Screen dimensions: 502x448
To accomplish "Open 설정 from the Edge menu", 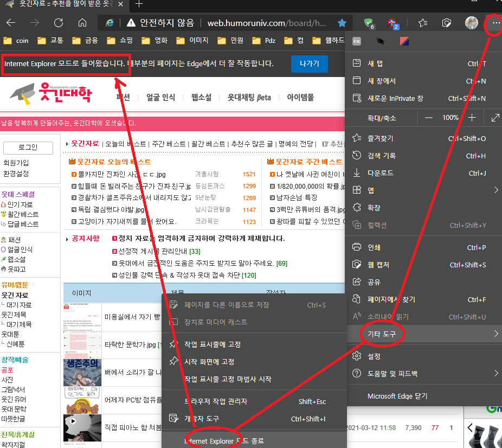I will [x=424, y=356].
